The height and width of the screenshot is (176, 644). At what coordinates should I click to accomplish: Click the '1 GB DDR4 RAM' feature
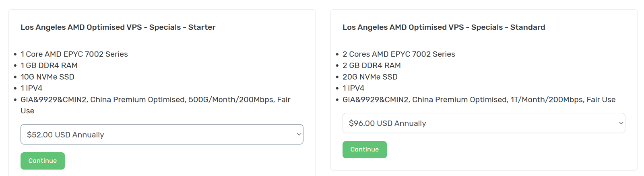click(49, 65)
